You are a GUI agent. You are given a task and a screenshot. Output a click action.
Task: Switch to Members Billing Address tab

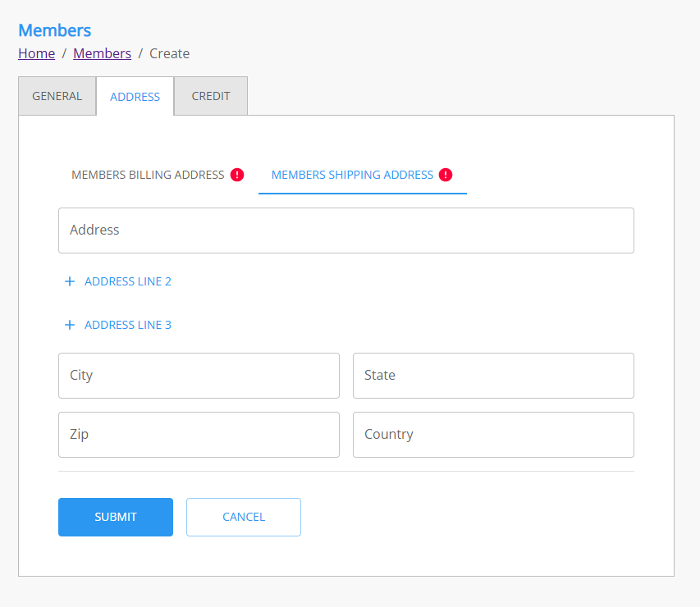coord(148,175)
